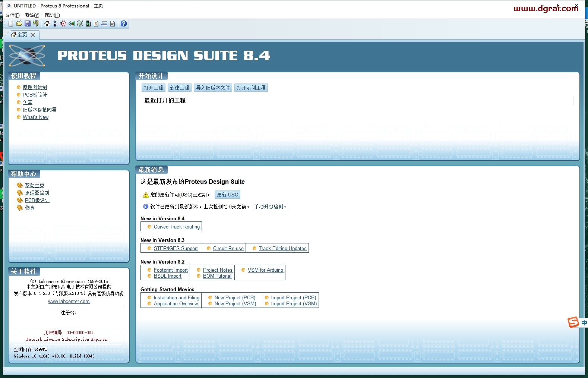Image resolution: width=588 pixels, height=378 pixels.
Task: Open the 仿真 tutorial link
Action: click(28, 102)
